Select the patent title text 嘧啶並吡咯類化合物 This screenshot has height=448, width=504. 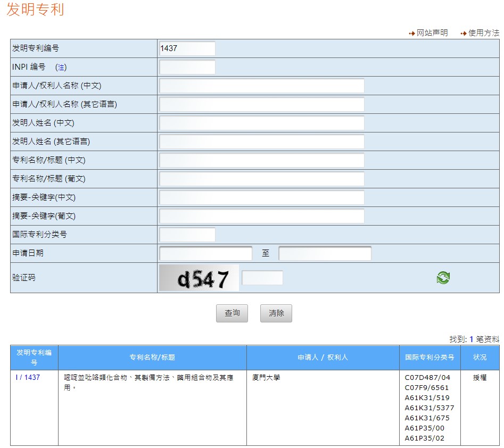tap(95, 377)
